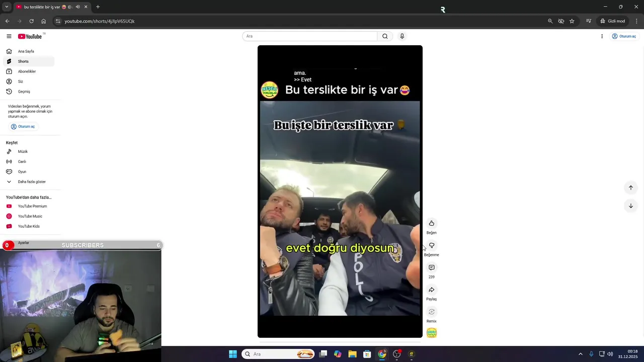
Task: Open comments showing 239
Action: (x=431, y=267)
